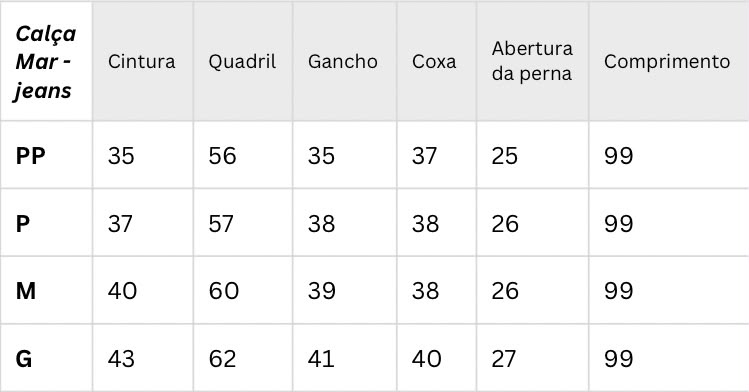Select the Cintura column header

point(141,62)
